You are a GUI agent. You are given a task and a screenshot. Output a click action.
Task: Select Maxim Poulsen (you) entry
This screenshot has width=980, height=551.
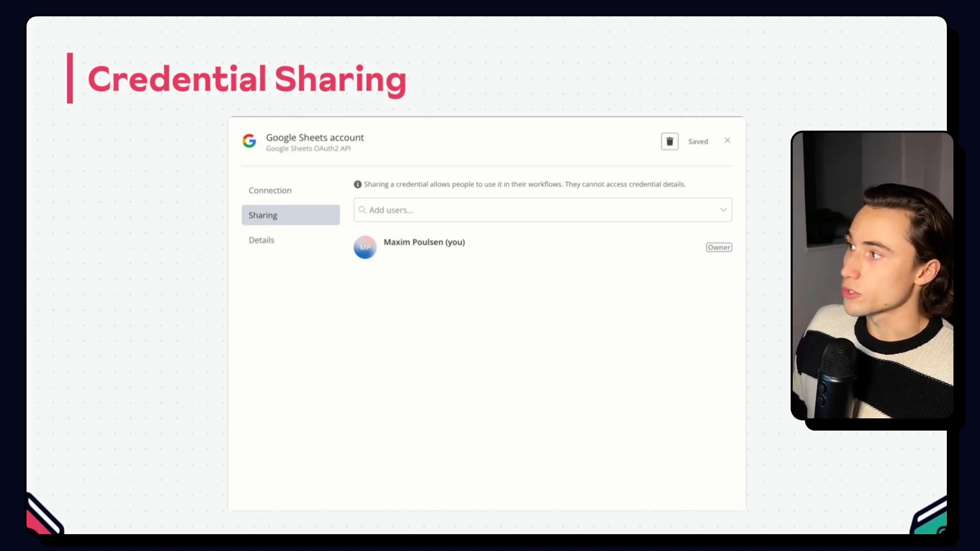coord(424,242)
